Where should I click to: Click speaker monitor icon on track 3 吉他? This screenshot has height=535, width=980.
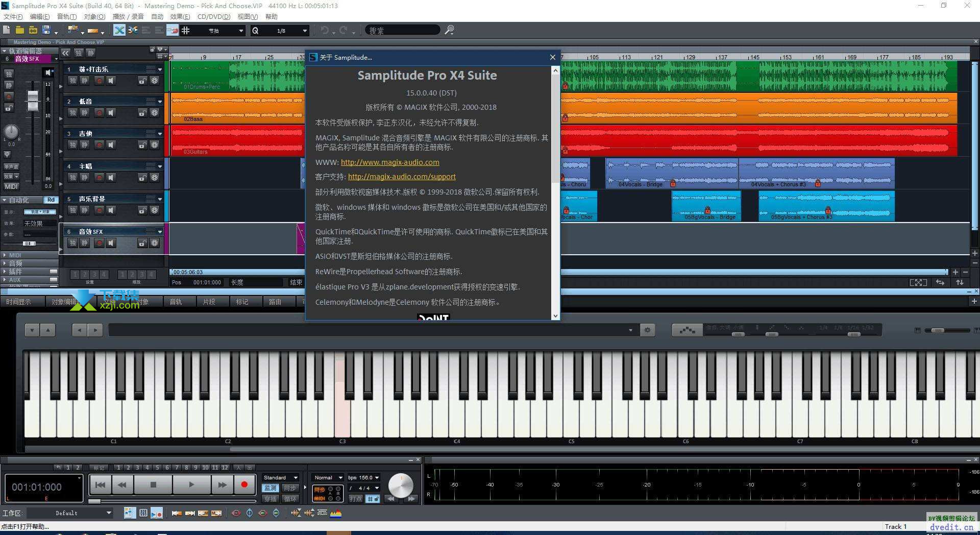coord(111,145)
